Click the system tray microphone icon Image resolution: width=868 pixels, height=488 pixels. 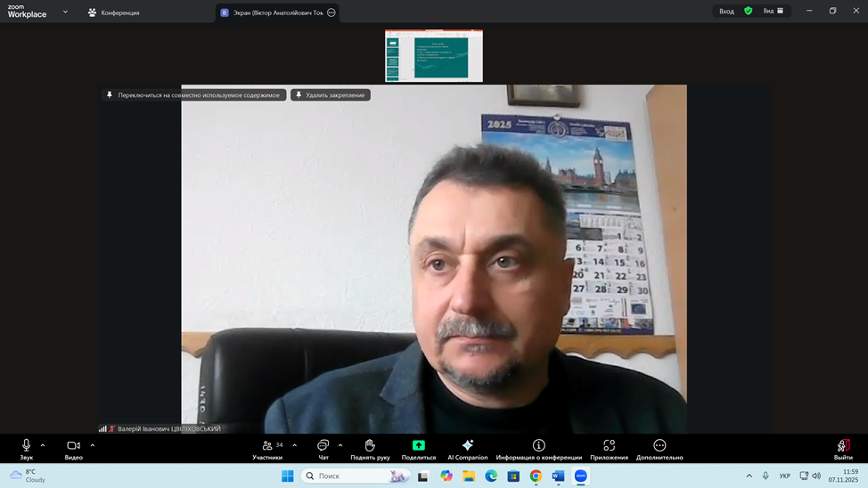pyautogui.click(x=766, y=476)
